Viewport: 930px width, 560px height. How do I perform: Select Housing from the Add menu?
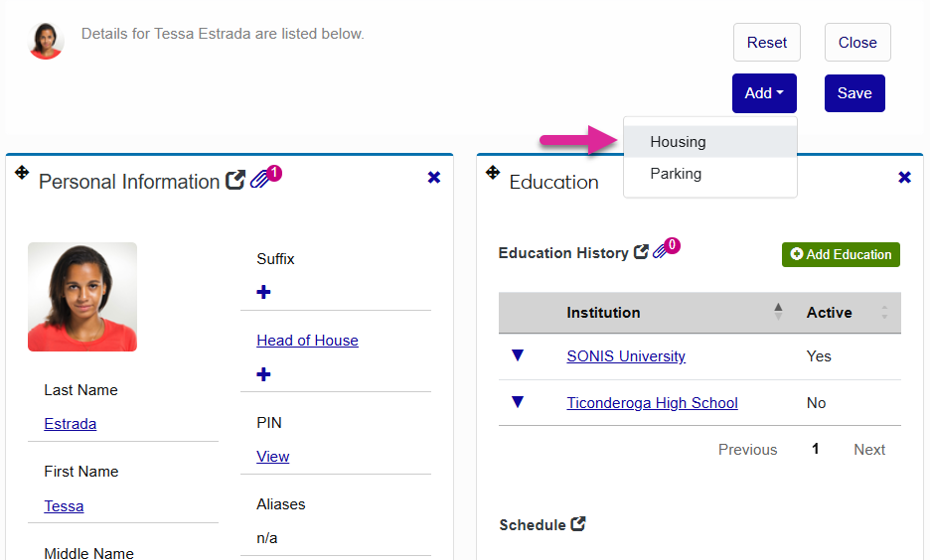coord(679,142)
